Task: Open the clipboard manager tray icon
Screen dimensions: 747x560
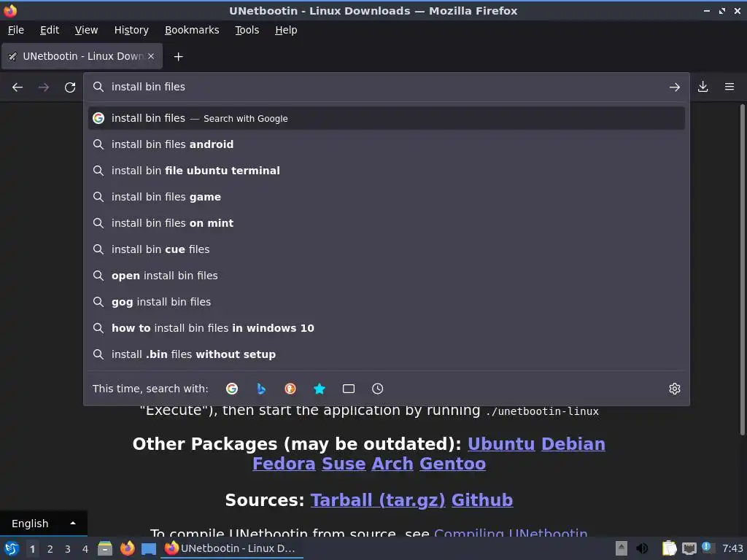Action: point(669,548)
